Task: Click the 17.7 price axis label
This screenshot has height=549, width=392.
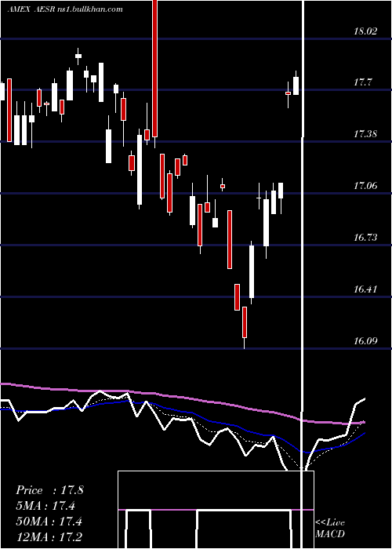Action: pyautogui.click(x=362, y=82)
